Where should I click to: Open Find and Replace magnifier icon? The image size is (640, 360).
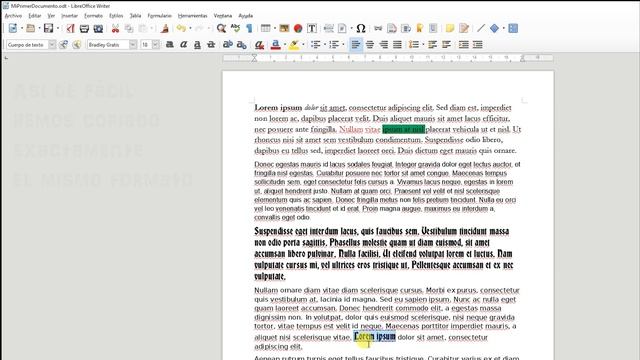[x=221, y=28]
